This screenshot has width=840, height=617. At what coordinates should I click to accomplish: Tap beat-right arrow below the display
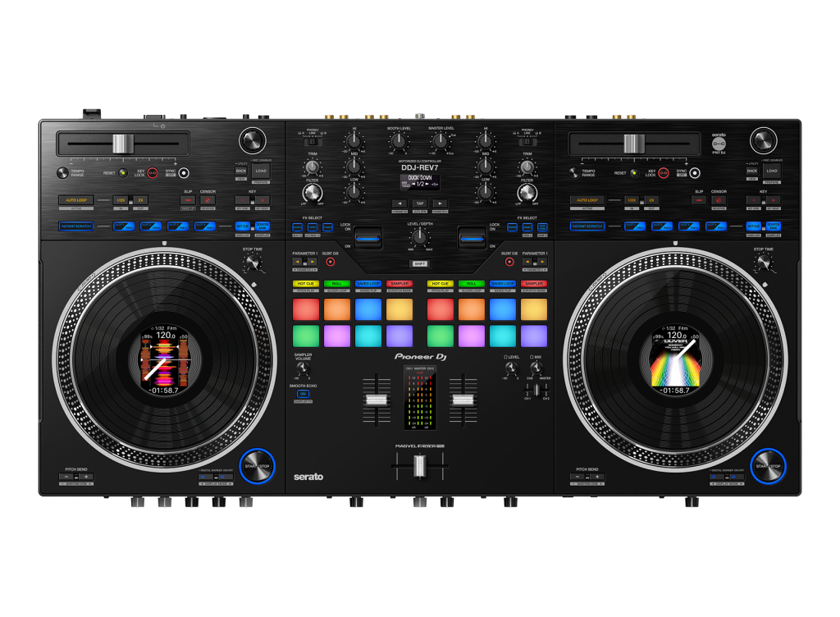(x=440, y=203)
